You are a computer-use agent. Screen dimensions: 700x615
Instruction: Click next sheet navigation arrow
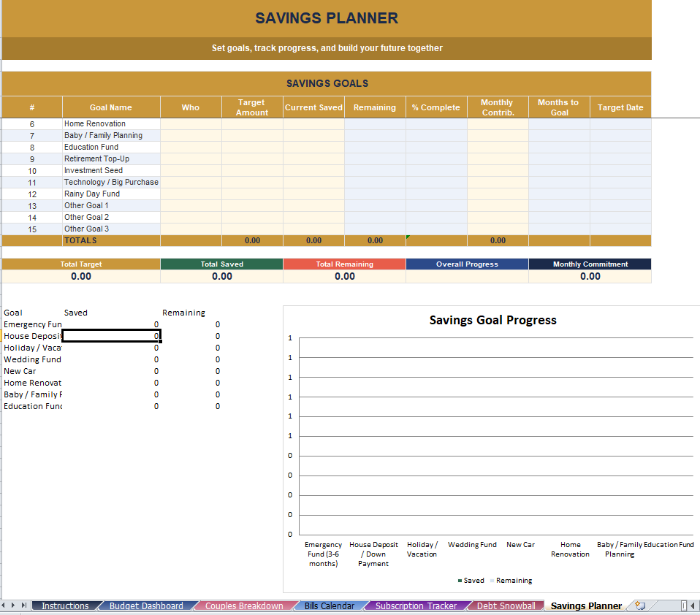13,606
